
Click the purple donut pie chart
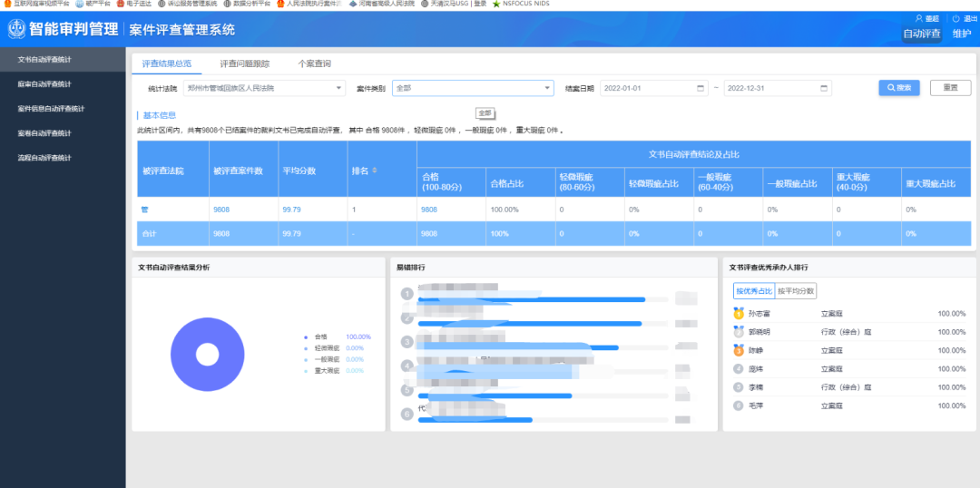tap(208, 355)
